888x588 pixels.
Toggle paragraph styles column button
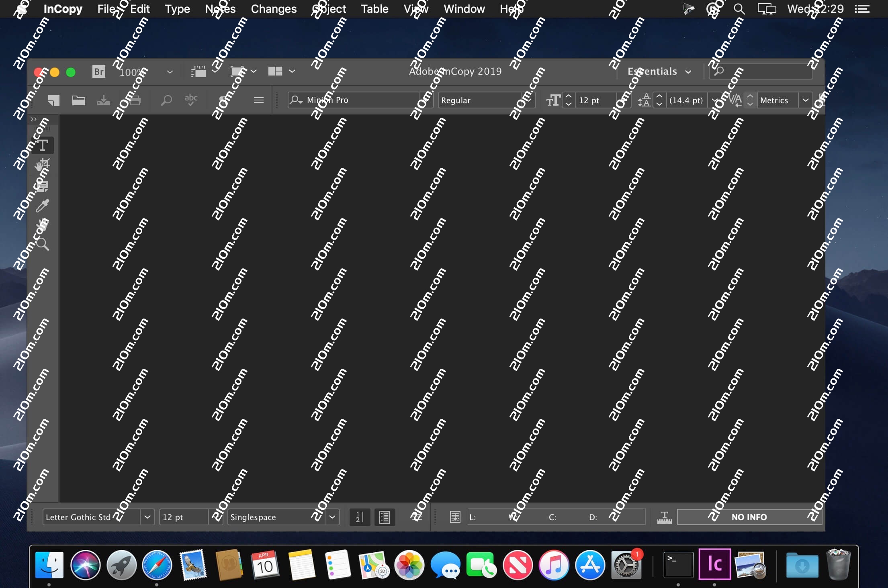pos(385,517)
